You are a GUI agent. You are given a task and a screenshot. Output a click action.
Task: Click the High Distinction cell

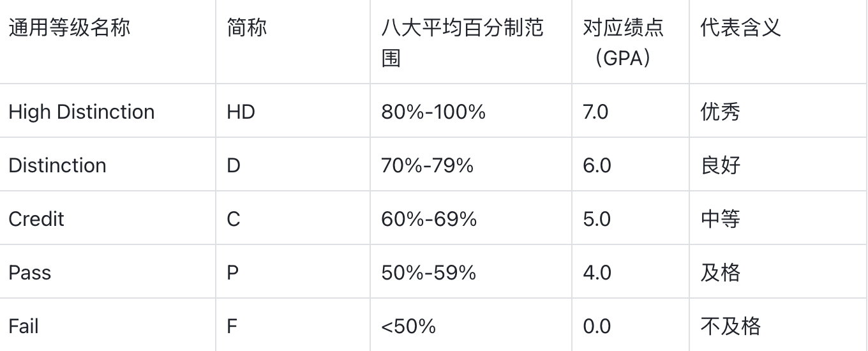coord(82,112)
